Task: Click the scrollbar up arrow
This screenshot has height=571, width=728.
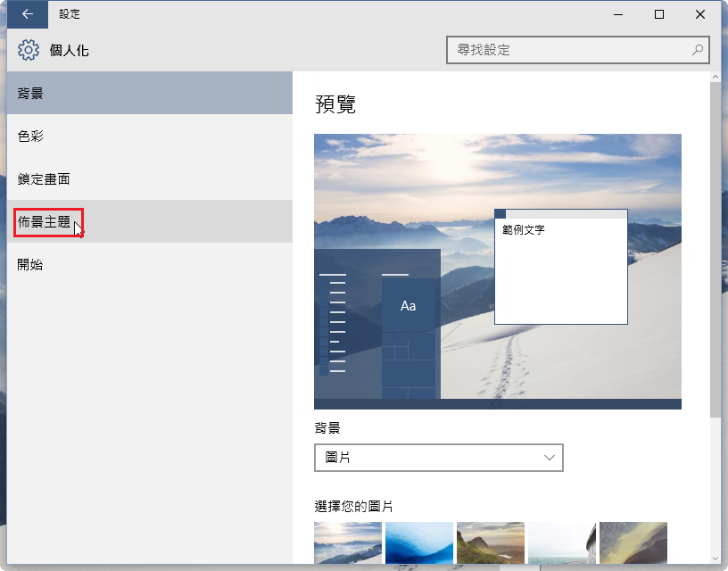Action: (715, 77)
